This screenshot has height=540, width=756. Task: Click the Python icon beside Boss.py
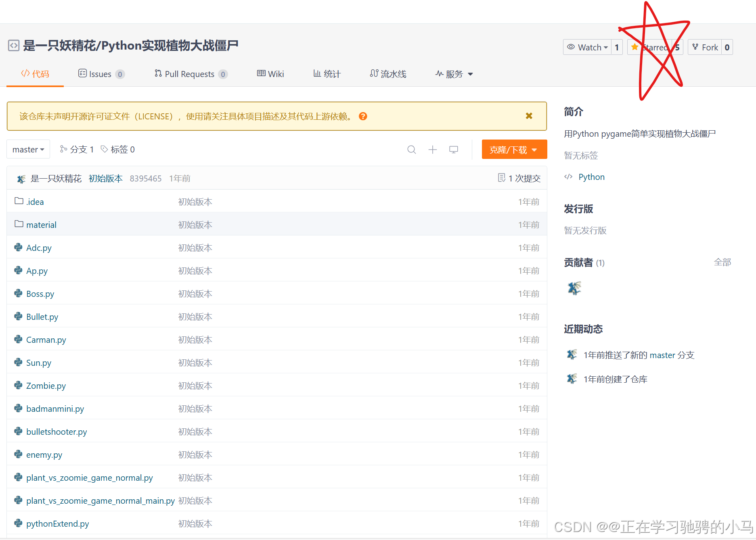18,293
